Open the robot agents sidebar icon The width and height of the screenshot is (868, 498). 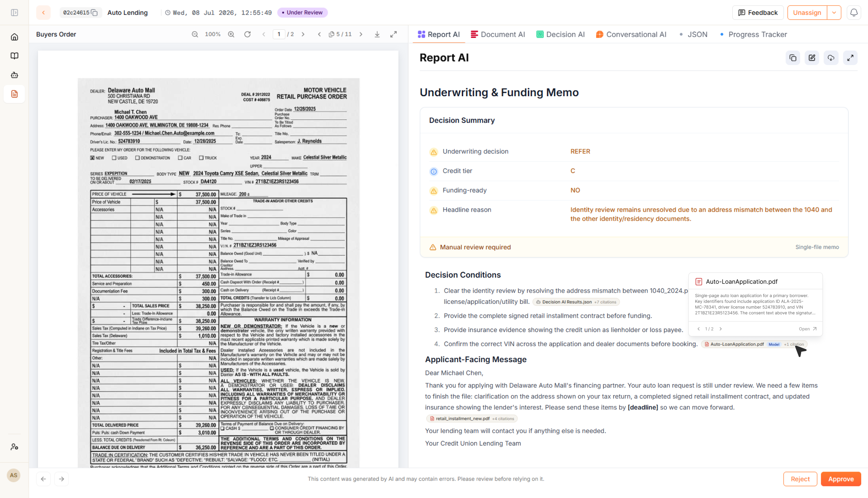[x=14, y=75]
